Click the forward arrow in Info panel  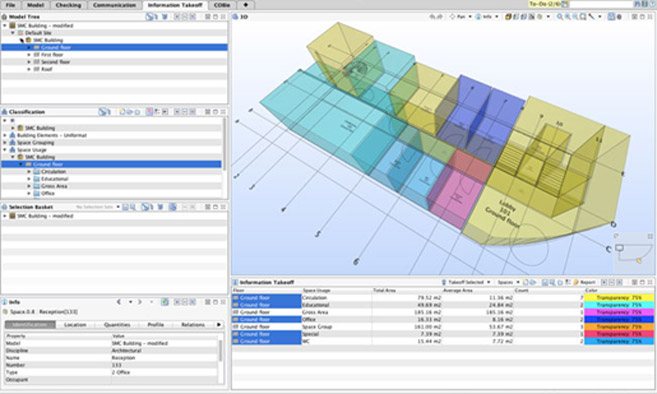coord(140,302)
